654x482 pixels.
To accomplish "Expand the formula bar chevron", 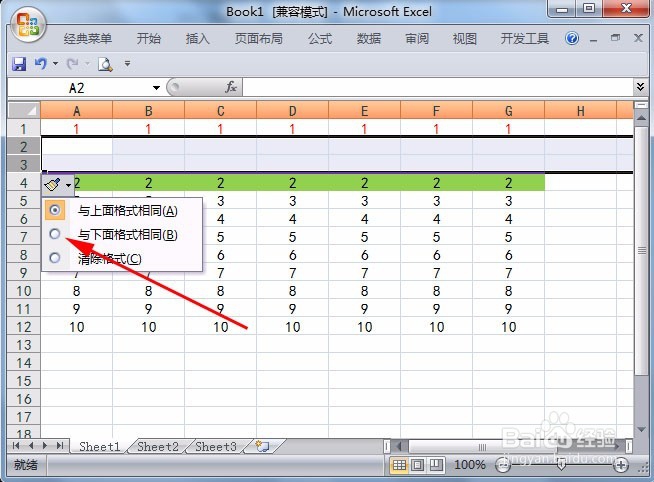I will point(640,87).
